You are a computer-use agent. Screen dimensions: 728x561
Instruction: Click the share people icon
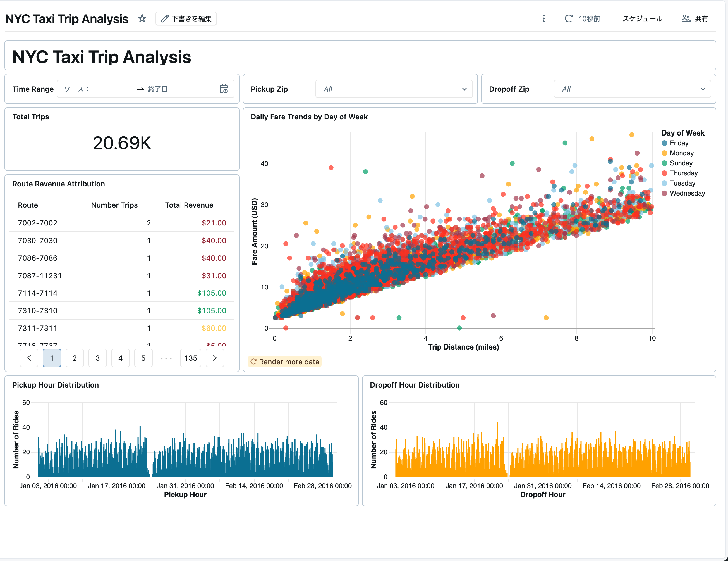[686, 19]
